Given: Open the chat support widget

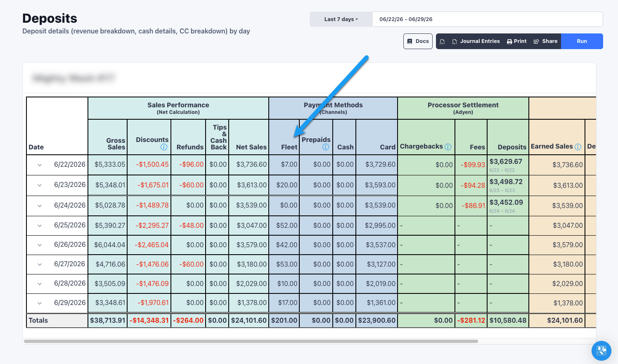Looking at the screenshot, I should [x=601, y=351].
